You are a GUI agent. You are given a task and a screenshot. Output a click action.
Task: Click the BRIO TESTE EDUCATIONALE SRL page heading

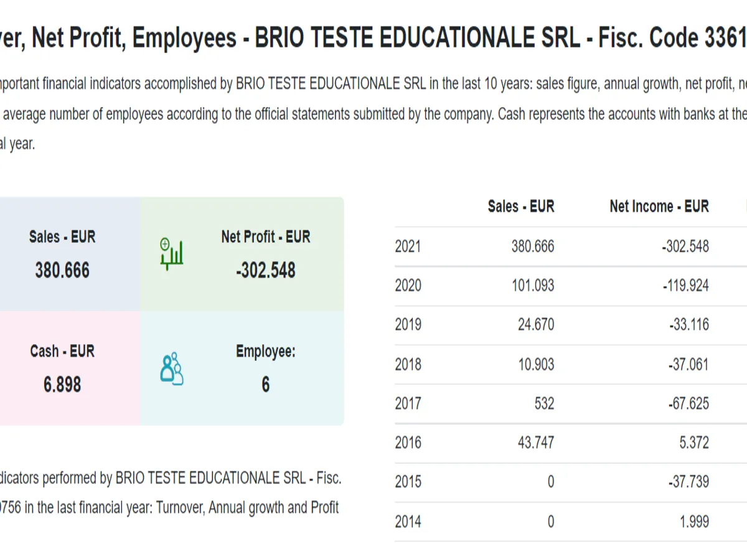[374, 39]
